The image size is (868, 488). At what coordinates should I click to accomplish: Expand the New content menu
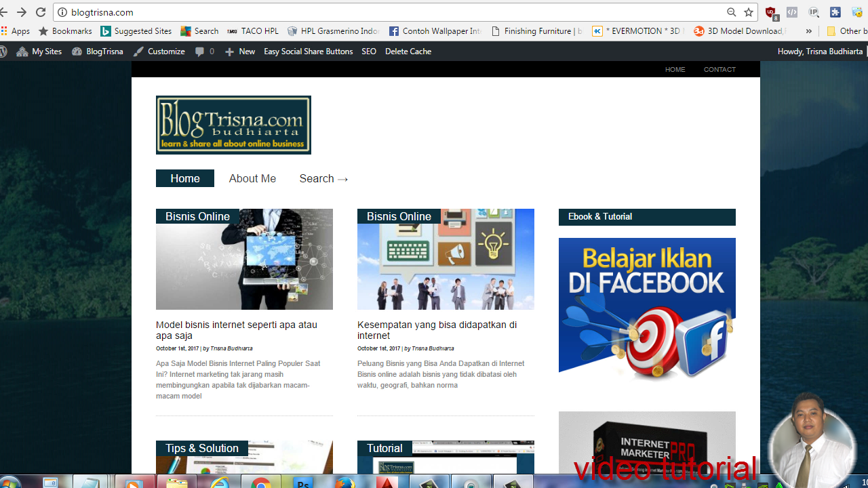click(x=240, y=52)
